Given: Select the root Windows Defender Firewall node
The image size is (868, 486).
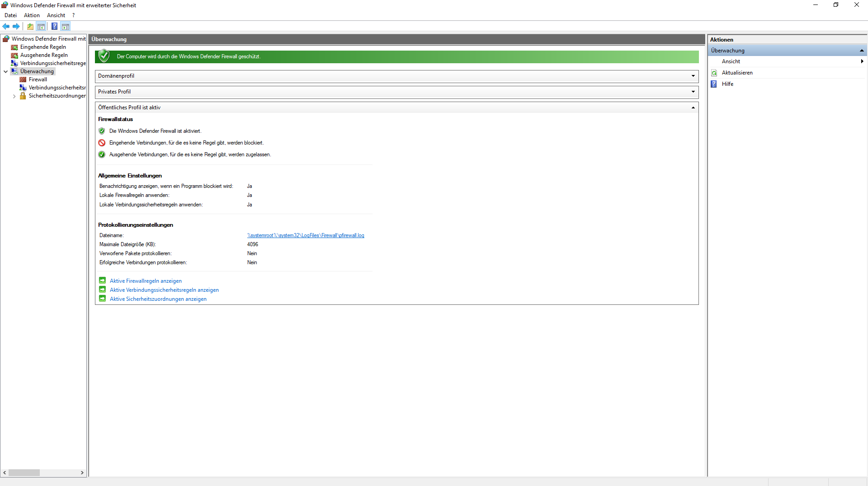Looking at the screenshot, I should pos(49,39).
